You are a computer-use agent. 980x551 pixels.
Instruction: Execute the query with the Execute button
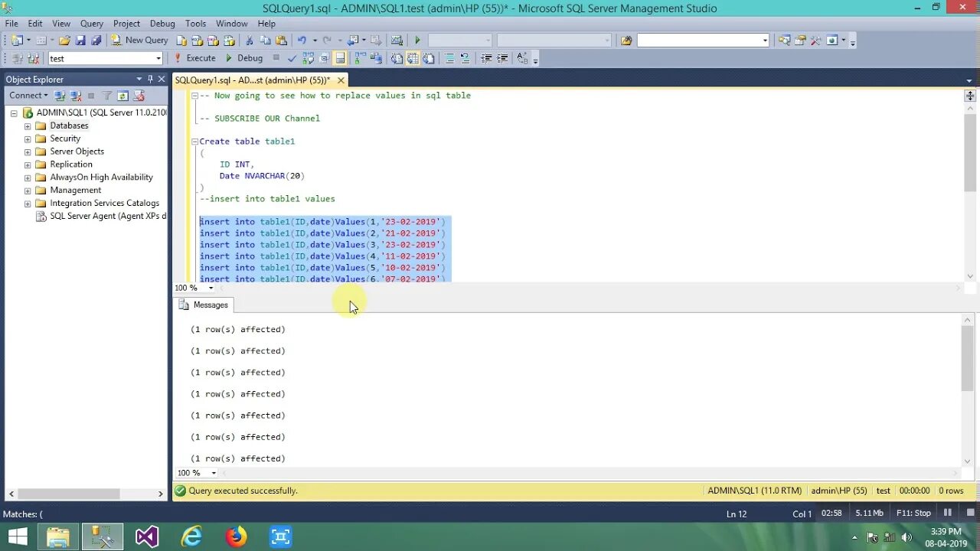(x=194, y=57)
